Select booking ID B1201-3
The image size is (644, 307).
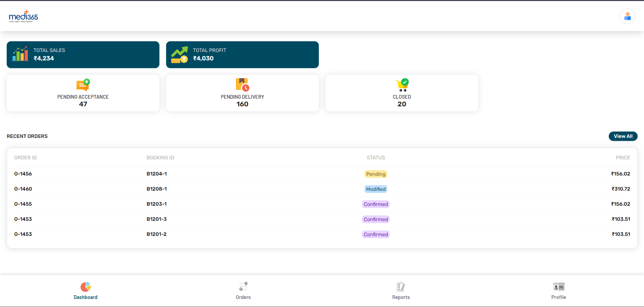156,219
